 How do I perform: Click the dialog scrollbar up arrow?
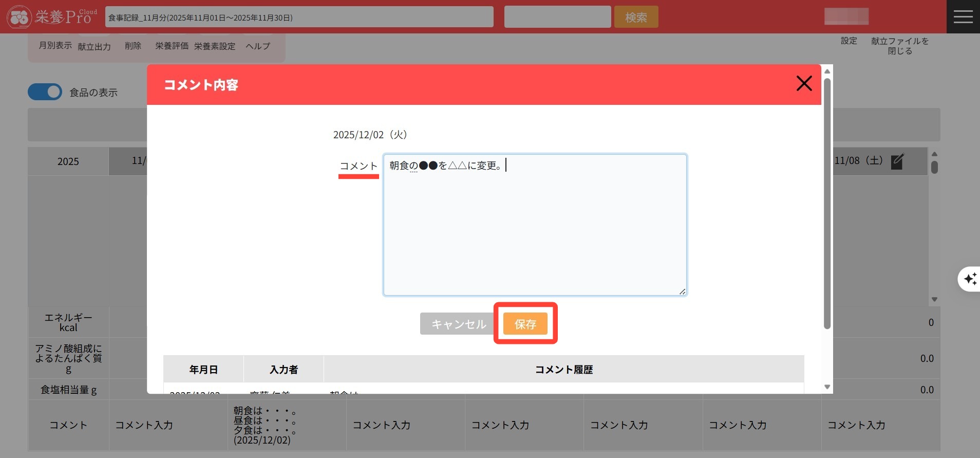827,71
